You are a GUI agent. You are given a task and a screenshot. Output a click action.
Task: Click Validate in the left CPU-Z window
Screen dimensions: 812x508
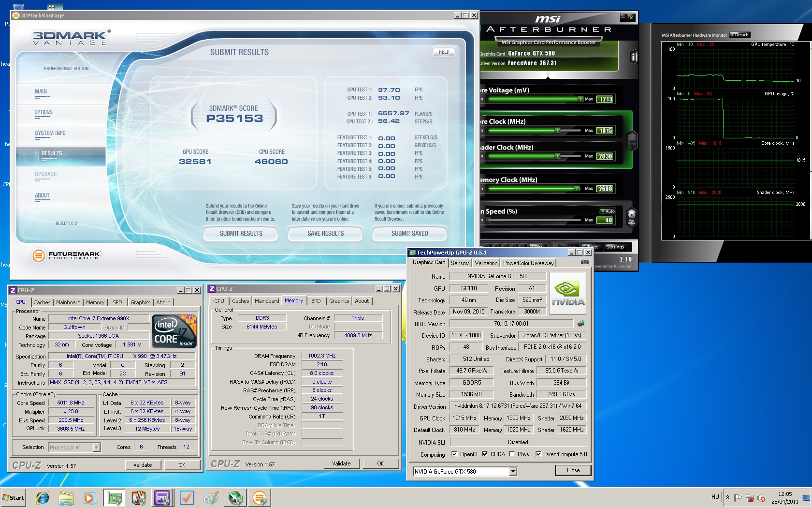pyautogui.click(x=143, y=465)
